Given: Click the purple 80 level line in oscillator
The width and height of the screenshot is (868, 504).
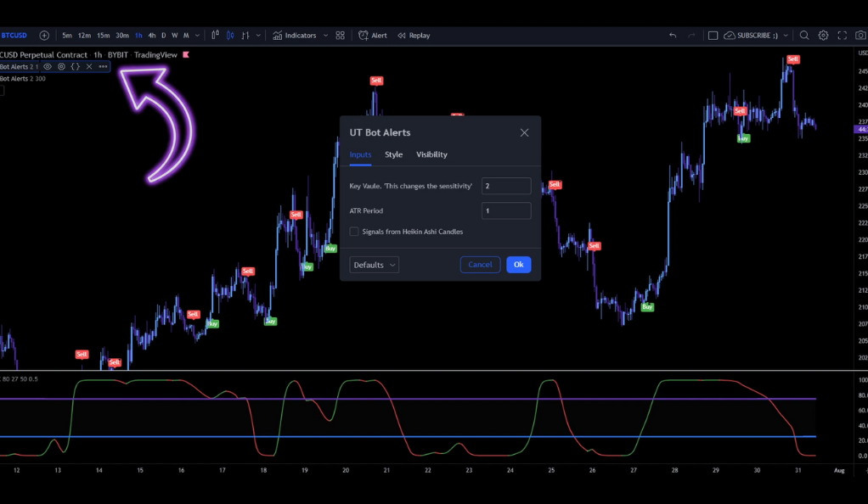Looking at the screenshot, I should click(408, 398).
